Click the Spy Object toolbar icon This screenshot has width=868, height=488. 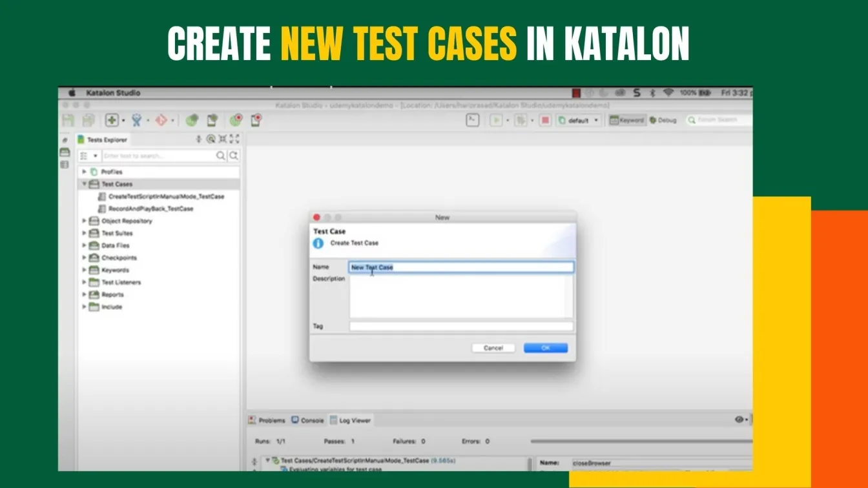pyautogui.click(x=136, y=120)
